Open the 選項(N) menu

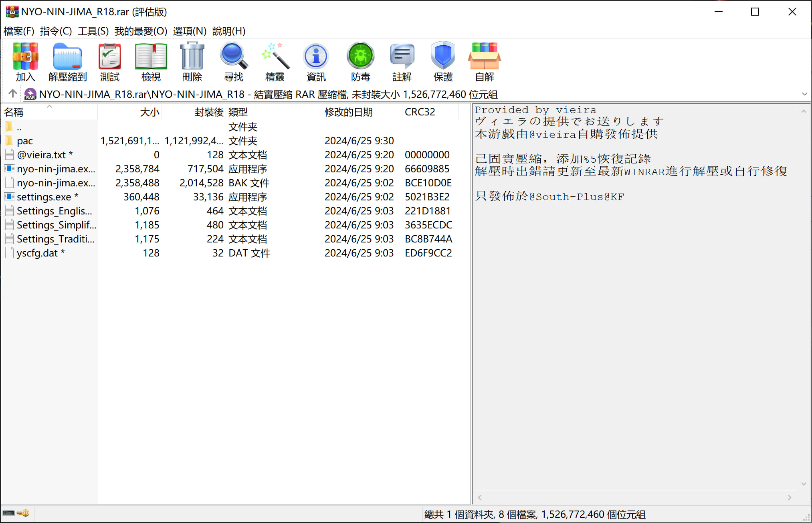pos(190,31)
